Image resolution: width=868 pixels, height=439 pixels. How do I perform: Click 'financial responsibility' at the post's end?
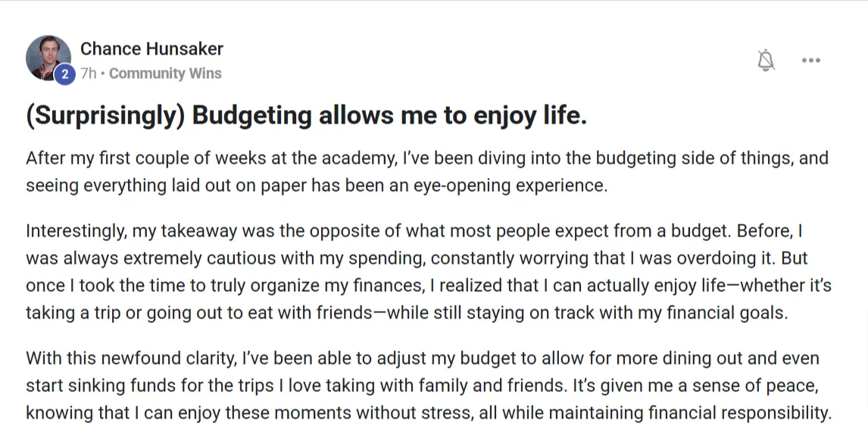[x=739, y=413]
